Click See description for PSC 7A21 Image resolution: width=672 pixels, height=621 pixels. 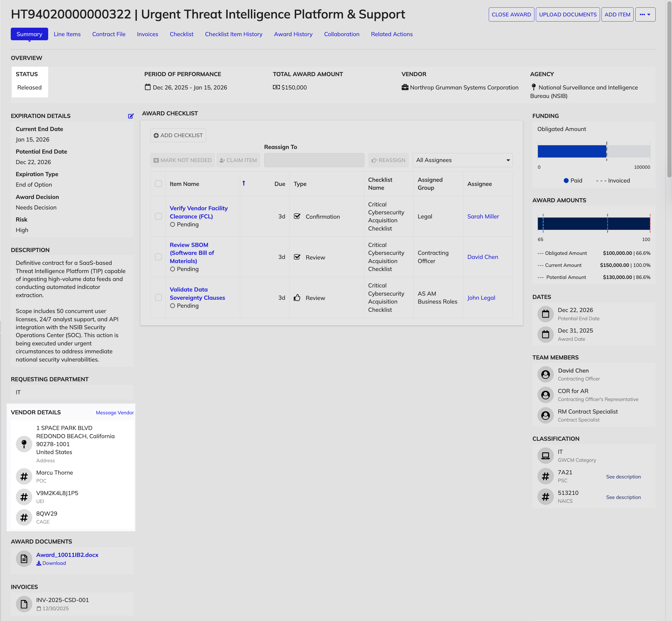coord(623,476)
